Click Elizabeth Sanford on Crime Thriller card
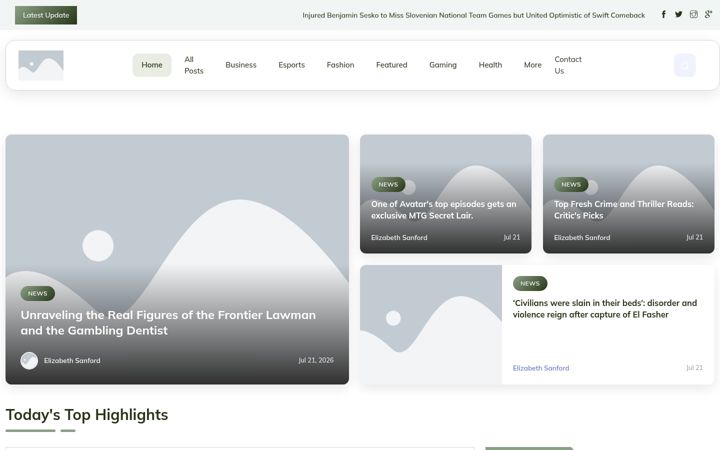The height and width of the screenshot is (450, 720). click(582, 237)
